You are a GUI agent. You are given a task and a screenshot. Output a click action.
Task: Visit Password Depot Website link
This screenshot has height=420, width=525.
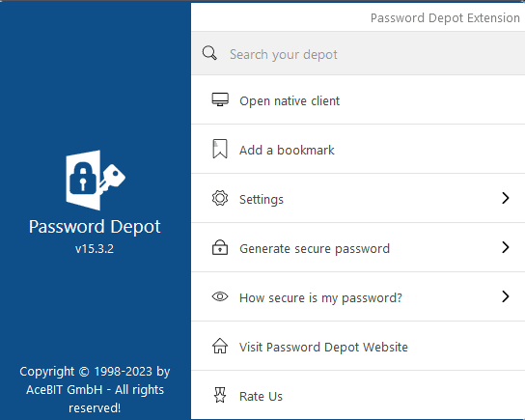pyautogui.click(x=358, y=346)
